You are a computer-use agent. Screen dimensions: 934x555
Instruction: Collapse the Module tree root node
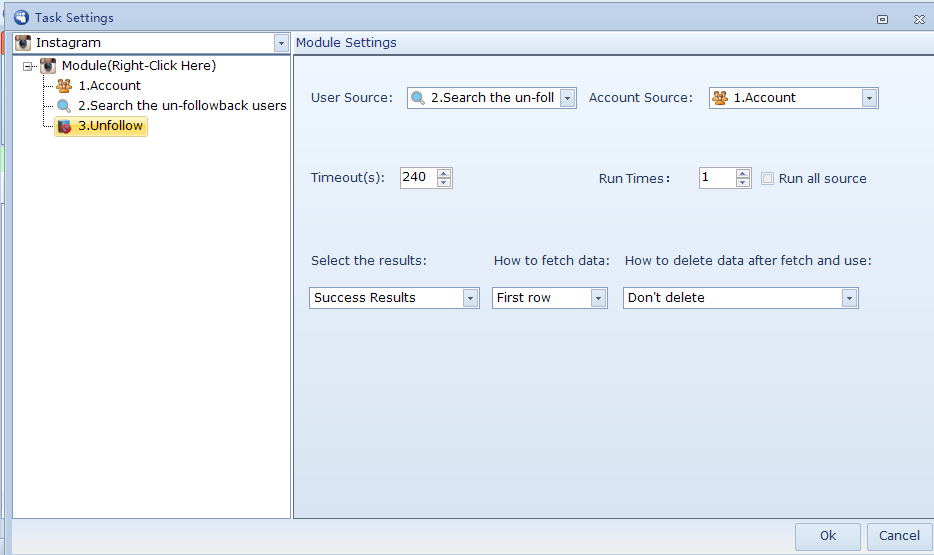28,66
